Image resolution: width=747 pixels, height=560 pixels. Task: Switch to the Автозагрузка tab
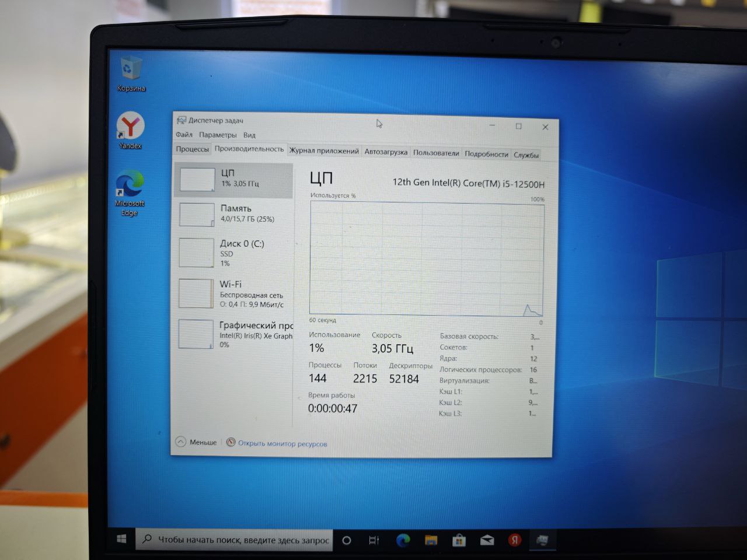[x=386, y=152]
